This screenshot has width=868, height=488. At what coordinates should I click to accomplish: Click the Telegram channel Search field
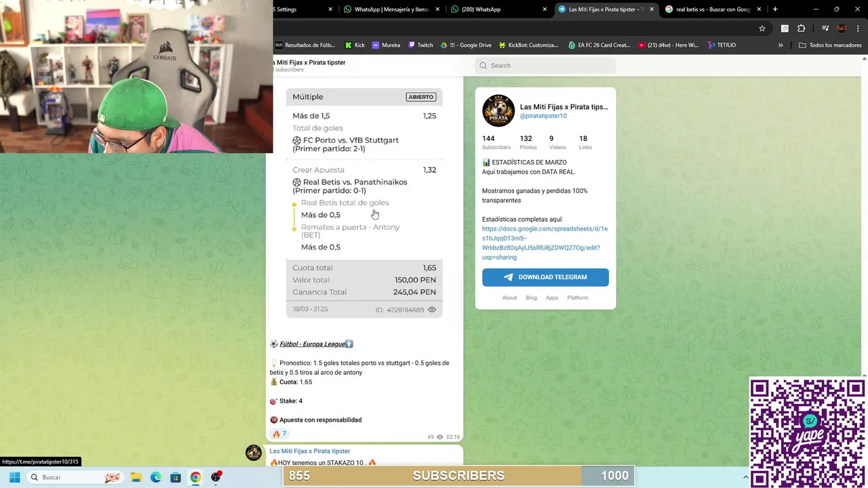(x=546, y=66)
